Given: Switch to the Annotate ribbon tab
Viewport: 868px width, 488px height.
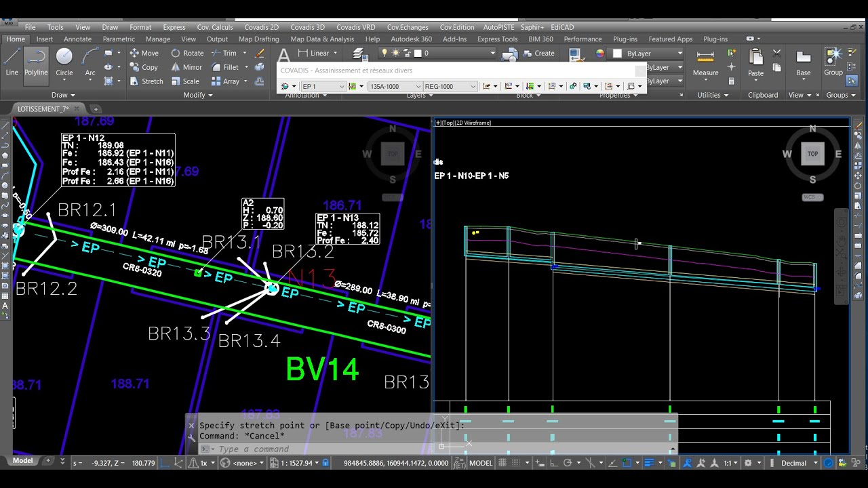Looking at the screenshot, I should pyautogui.click(x=77, y=39).
